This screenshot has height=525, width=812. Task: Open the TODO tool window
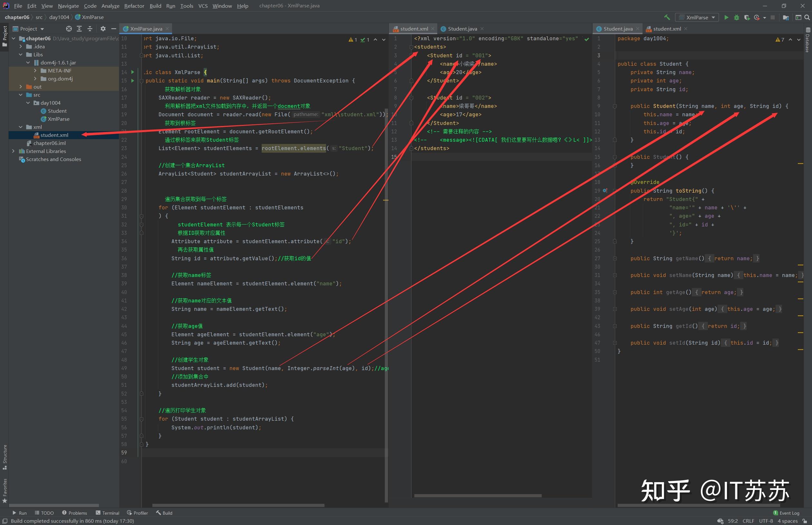click(x=44, y=513)
